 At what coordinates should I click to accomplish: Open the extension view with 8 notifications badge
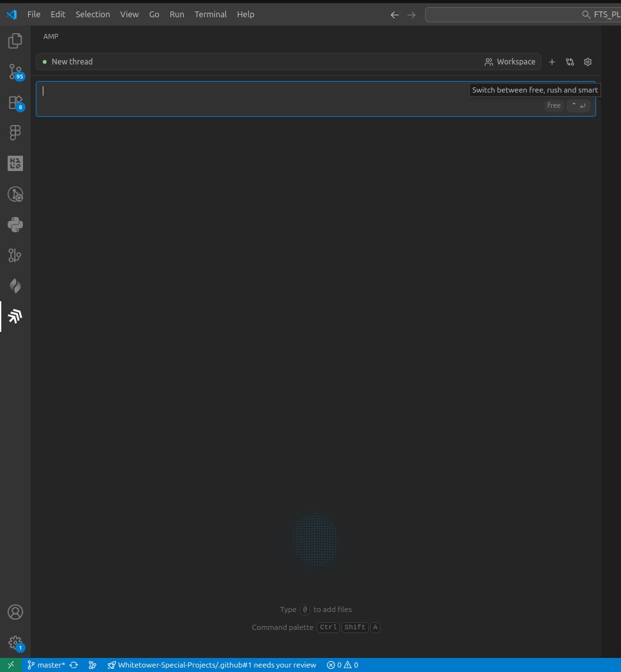pos(15,102)
